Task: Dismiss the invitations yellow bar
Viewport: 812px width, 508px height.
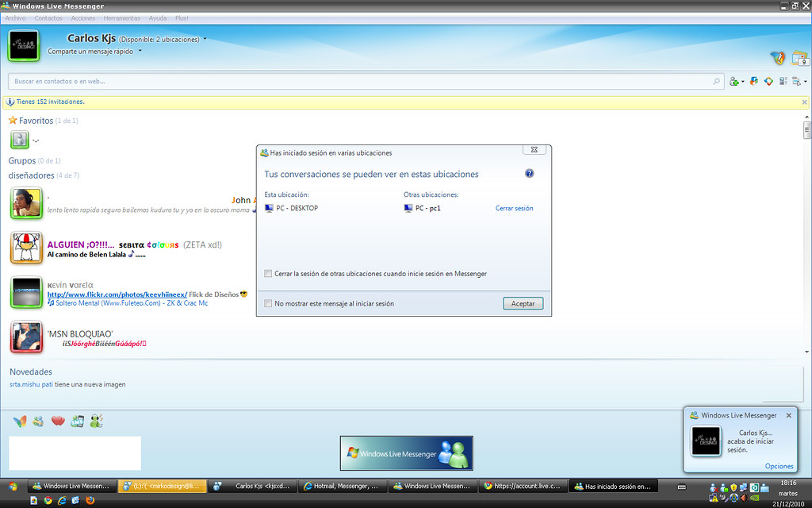Action: 804,102
